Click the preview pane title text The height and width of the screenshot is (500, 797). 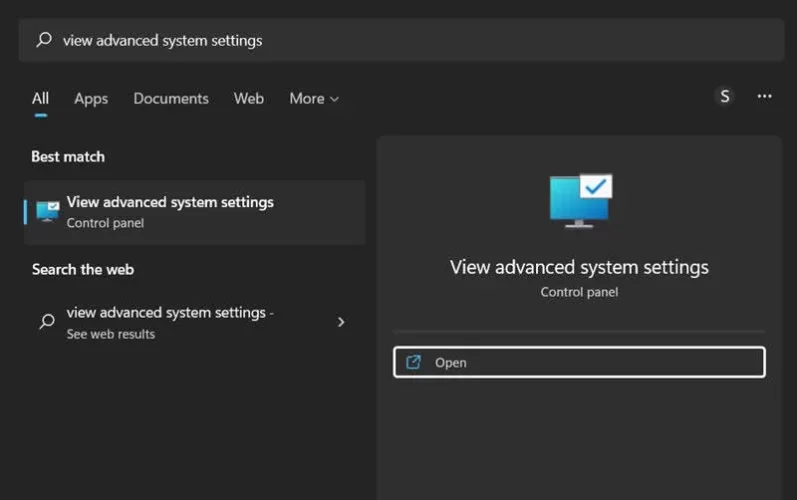click(579, 267)
